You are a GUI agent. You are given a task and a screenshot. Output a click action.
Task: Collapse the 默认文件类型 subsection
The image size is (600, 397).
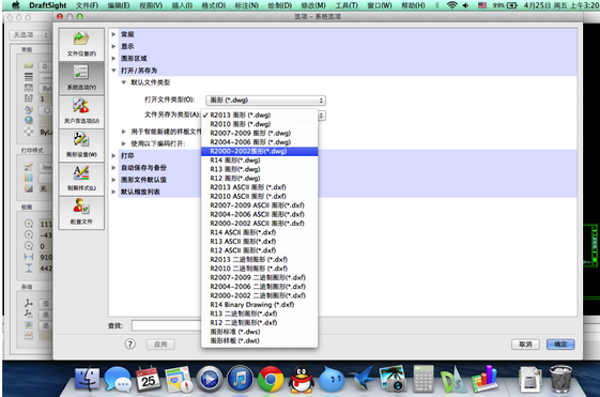pos(123,82)
